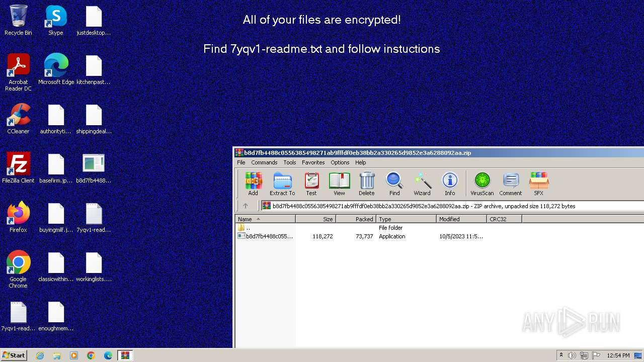Click the volume speaker tray icon

572,355
